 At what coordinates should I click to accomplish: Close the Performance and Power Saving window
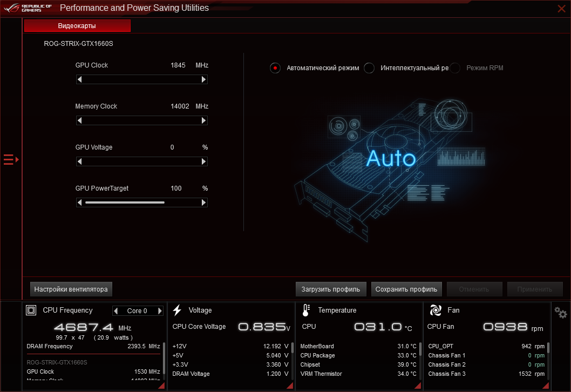click(561, 9)
